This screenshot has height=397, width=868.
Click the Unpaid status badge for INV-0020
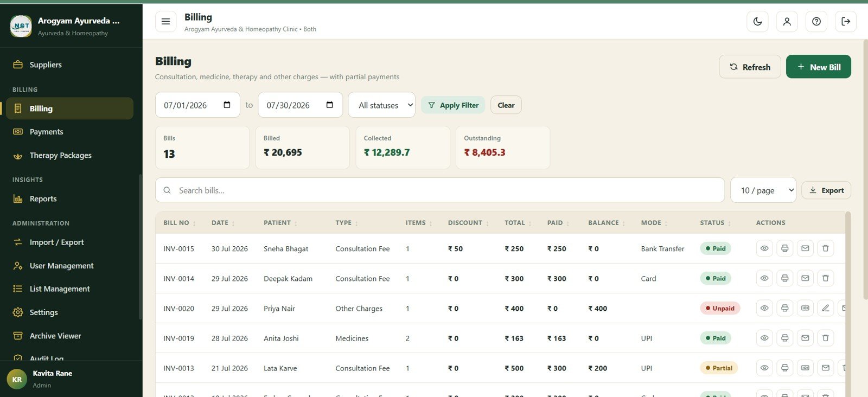[720, 308]
